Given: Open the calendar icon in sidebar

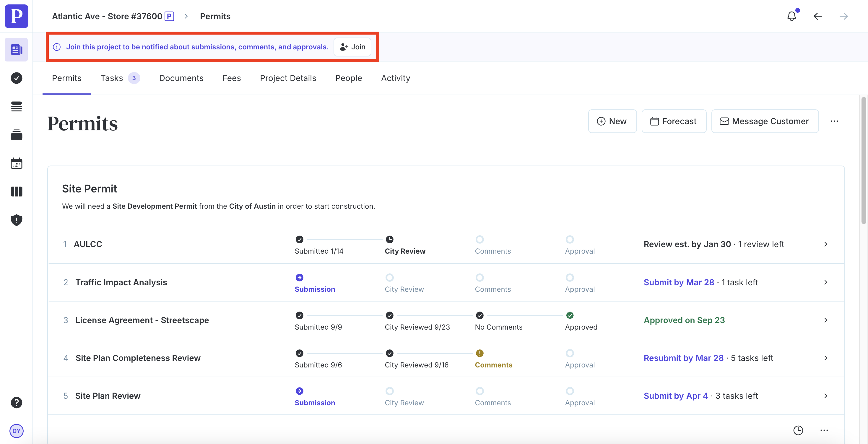Looking at the screenshot, I should [x=16, y=163].
